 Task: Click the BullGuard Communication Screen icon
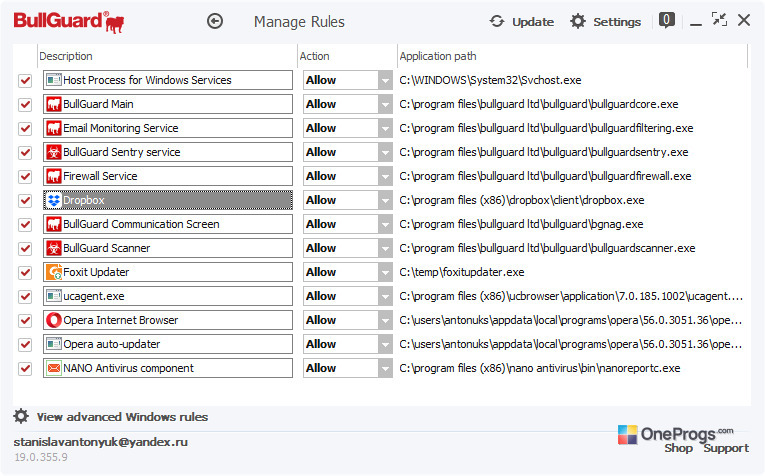coord(54,224)
